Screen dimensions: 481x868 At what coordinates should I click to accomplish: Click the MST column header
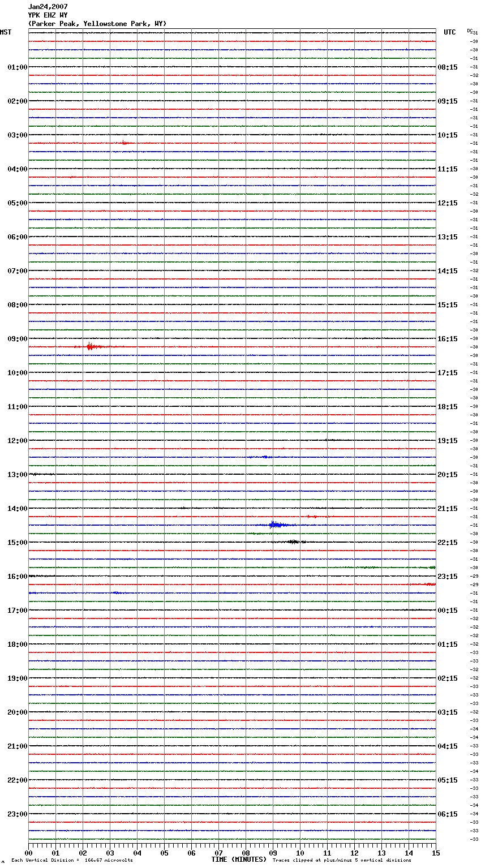click(6, 32)
